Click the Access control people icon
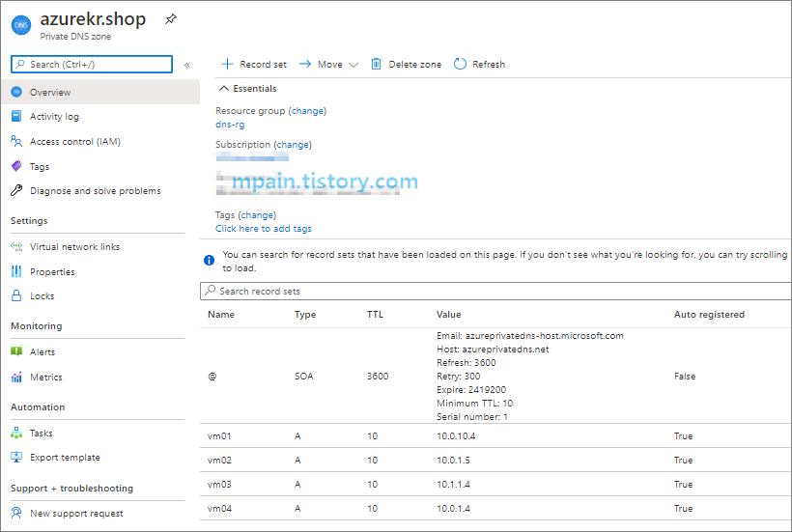 pyautogui.click(x=16, y=141)
